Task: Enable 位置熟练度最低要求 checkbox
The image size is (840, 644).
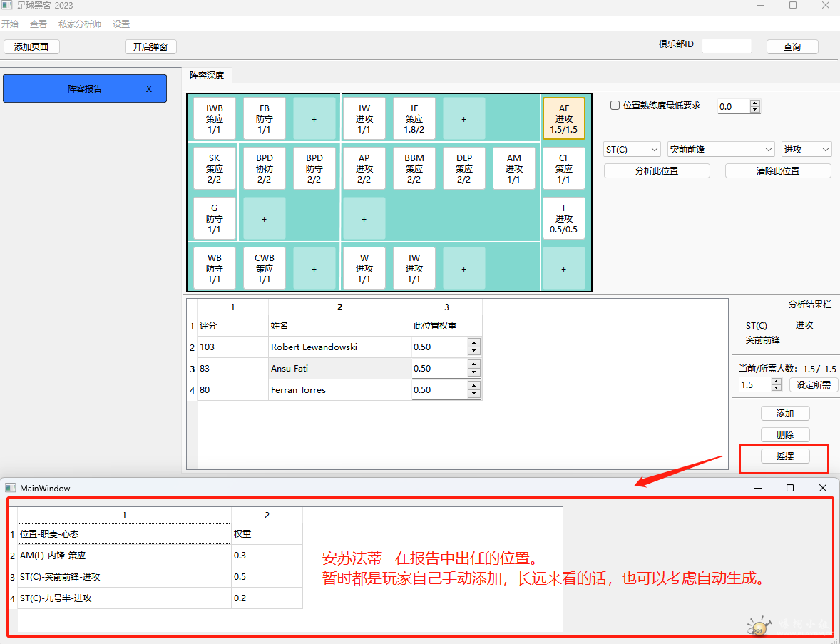Action: (615, 106)
